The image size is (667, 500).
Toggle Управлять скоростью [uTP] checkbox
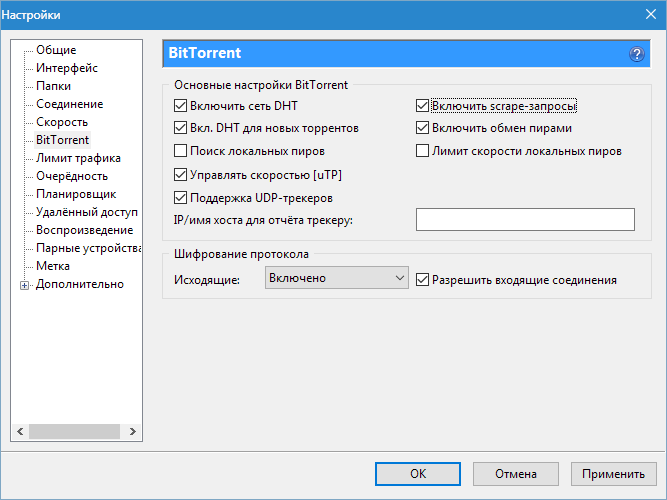point(180,174)
